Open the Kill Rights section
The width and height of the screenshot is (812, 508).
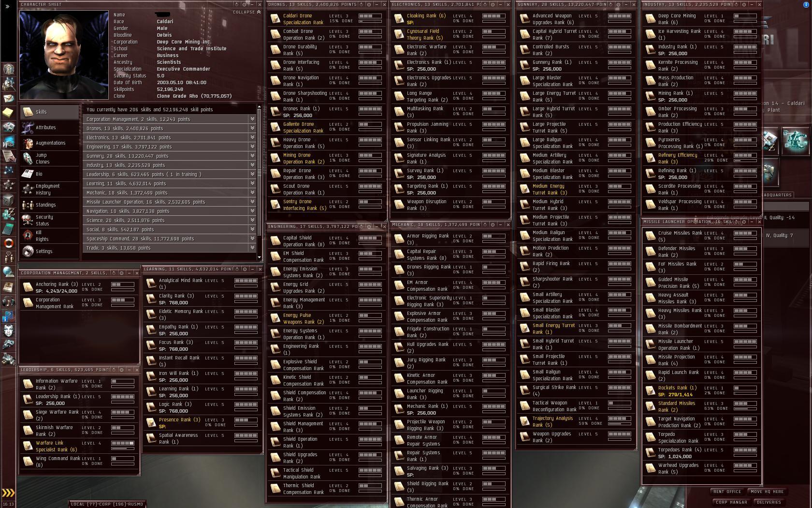[49, 236]
